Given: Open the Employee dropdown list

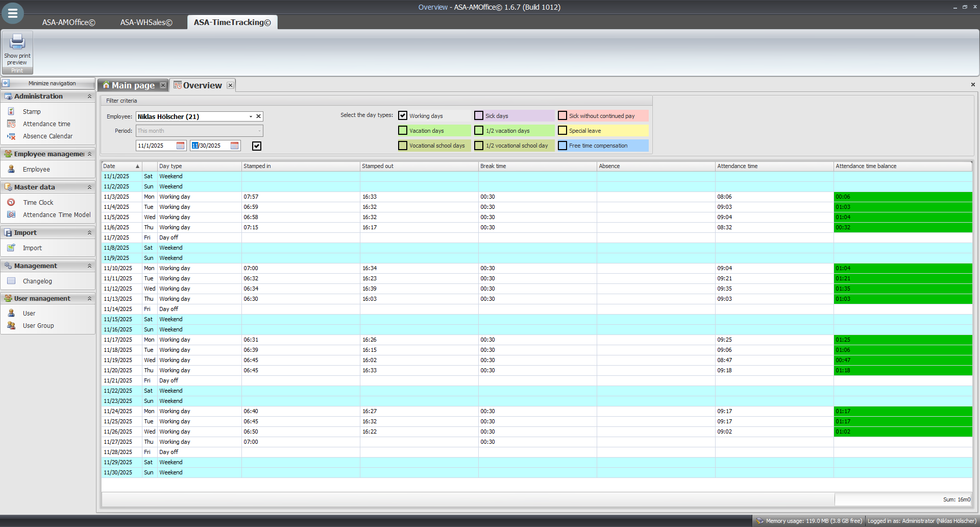Looking at the screenshot, I should pyautogui.click(x=251, y=116).
